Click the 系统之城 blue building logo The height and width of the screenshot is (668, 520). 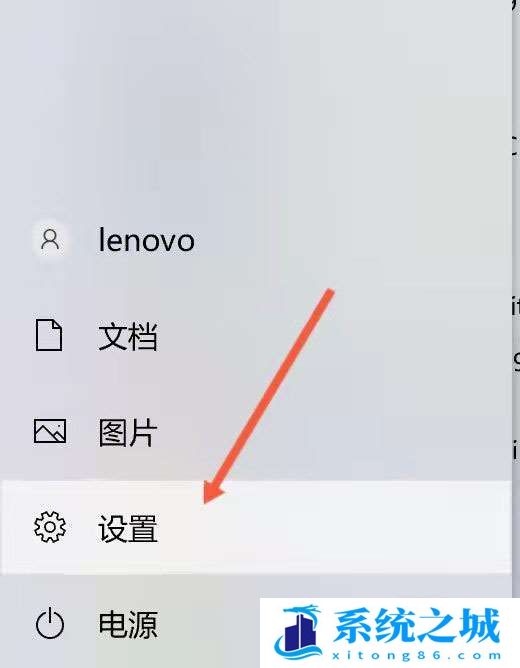click(x=299, y=632)
